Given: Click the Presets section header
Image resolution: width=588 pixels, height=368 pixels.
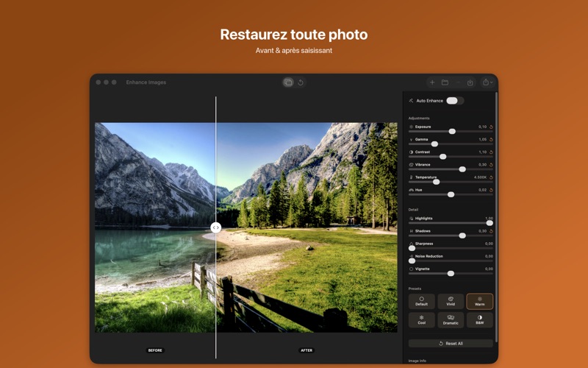Looking at the screenshot, I should tap(415, 289).
